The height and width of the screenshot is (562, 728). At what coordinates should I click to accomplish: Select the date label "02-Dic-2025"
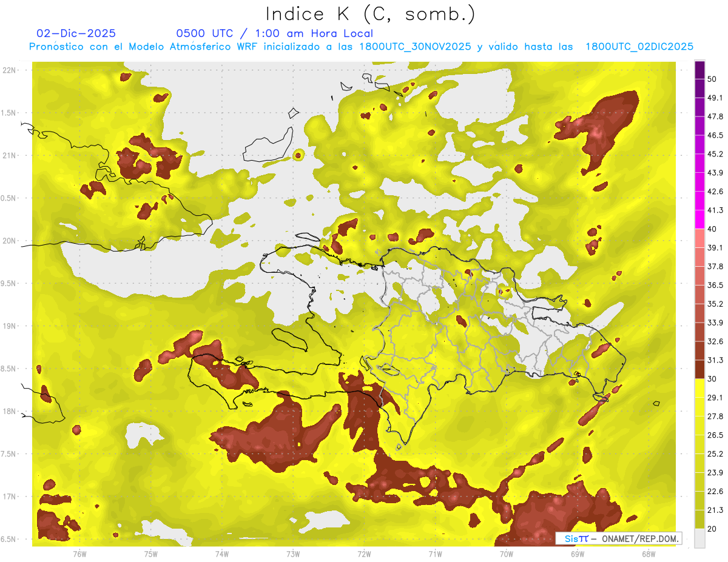(76, 33)
